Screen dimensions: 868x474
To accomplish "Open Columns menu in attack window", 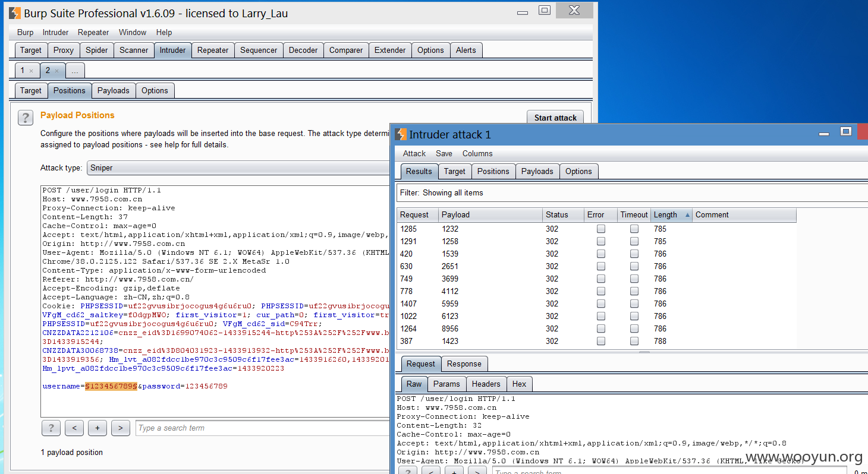I will pos(477,153).
